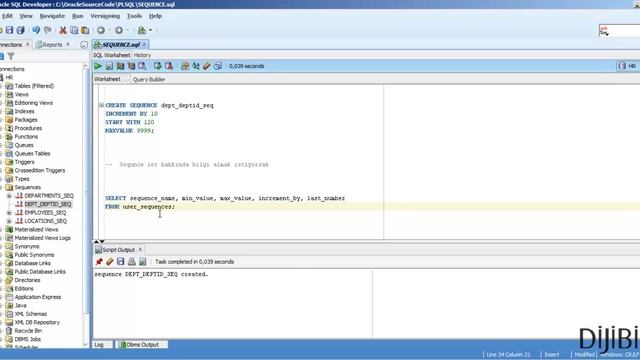The width and height of the screenshot is (640, 360).
Task: Click the Commit icon in worksheet toolbar
Action: (x=158, y=66)
